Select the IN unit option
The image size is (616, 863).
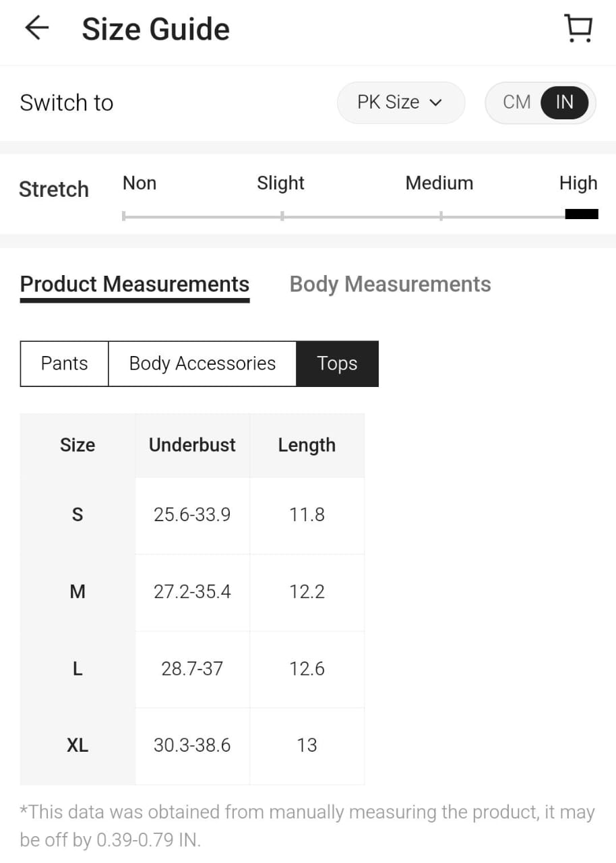(x=565, y=102)
